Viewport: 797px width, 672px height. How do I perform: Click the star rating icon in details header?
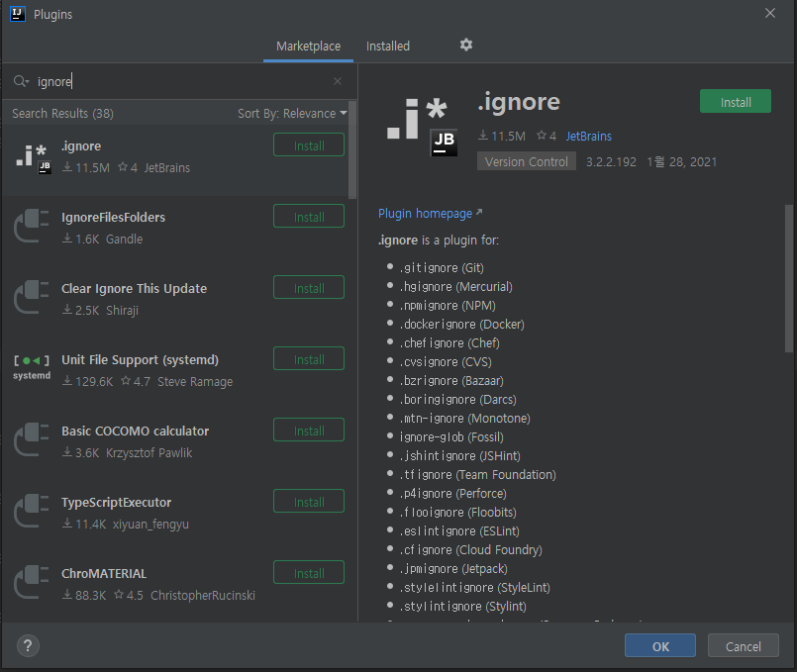(542, 136)
